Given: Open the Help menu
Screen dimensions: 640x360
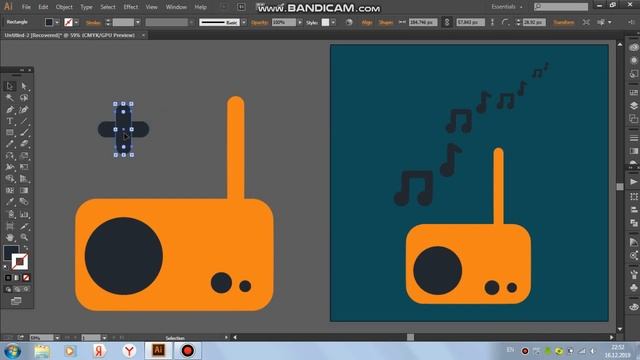Looking at the screenshot, I should point(200,7).
